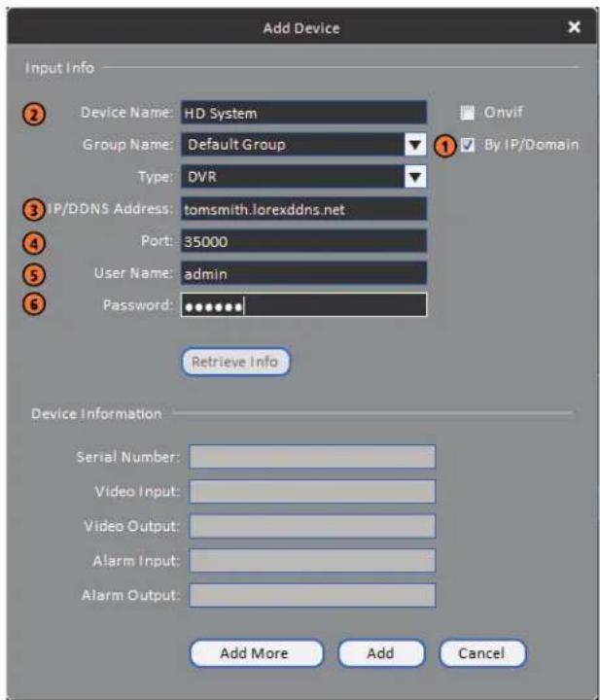Cancel adding the device
600x700 pixels.
click(x=482, y=653)
